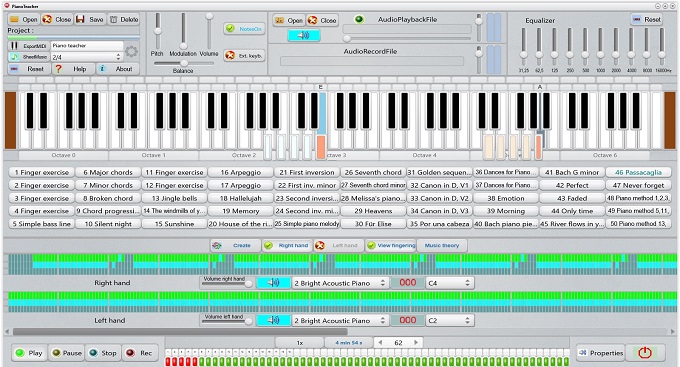
Task: Select lesson 10 Silent night
Action: pyautogui.click(x=108, y=224)
